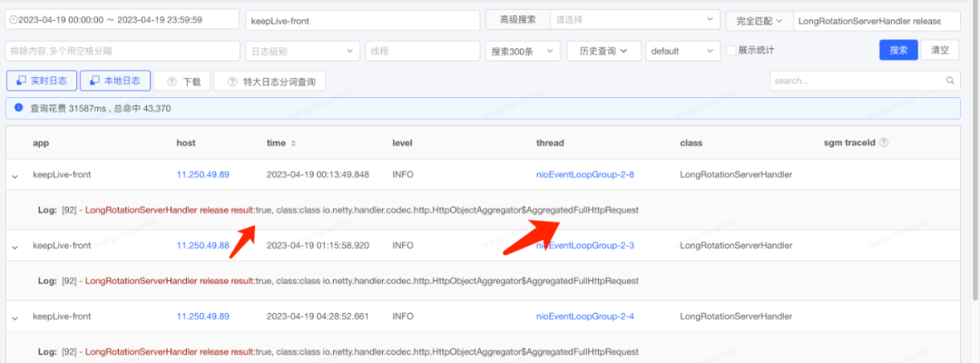Collapse the row with time 01:15:58.920

click(15, 248)
